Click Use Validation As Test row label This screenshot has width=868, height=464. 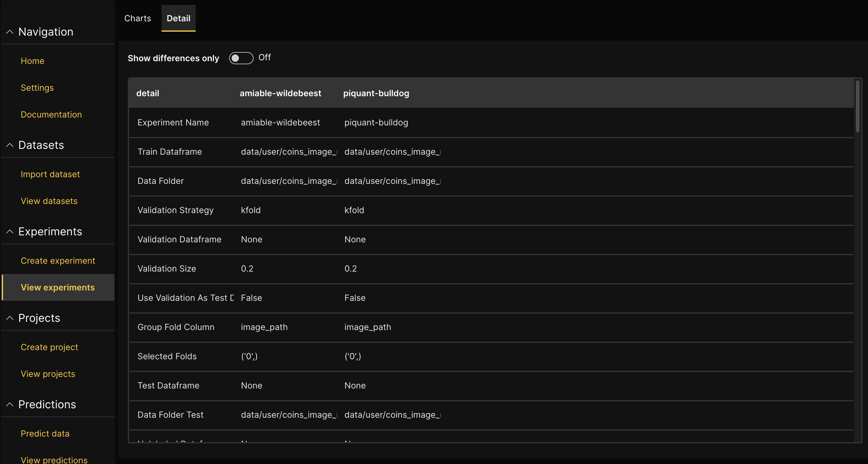(x=185, y=298)
